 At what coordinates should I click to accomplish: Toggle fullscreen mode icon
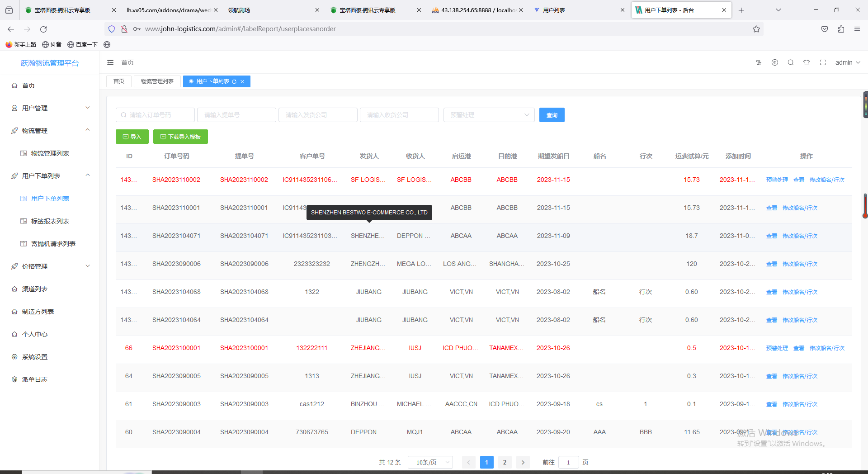pos(823,62)
